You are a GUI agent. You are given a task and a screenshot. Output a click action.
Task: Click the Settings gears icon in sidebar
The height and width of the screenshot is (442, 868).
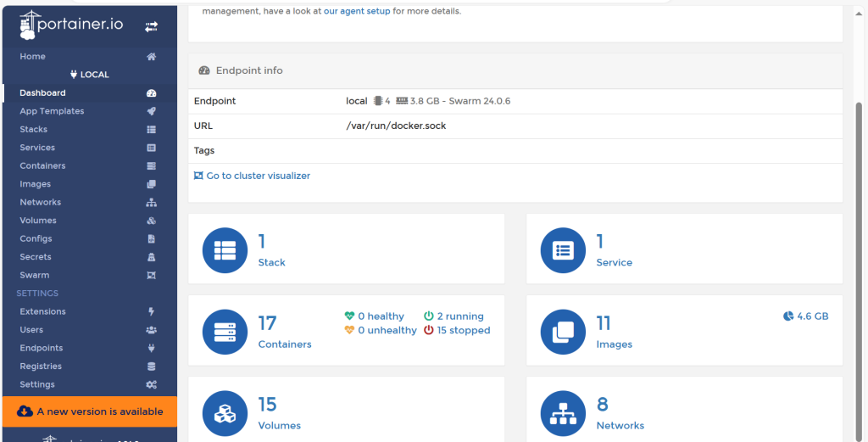point(151,385)
